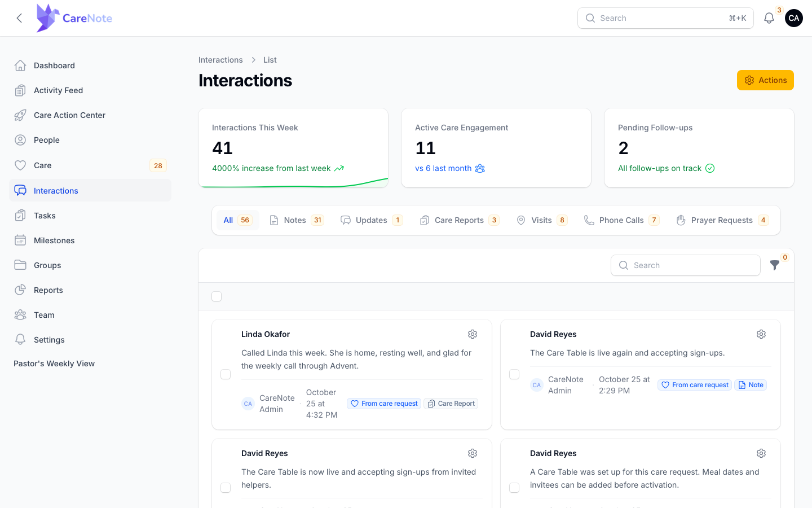Switch to the Updates tab
The image size is (812, 508).
click(x=372, y=220)
